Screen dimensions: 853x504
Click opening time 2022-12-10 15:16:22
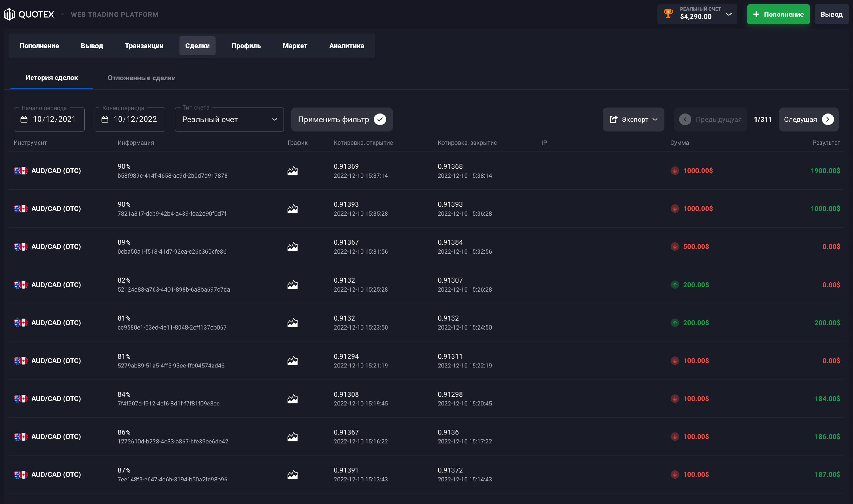pyautogui.click(x=361, y=441)
